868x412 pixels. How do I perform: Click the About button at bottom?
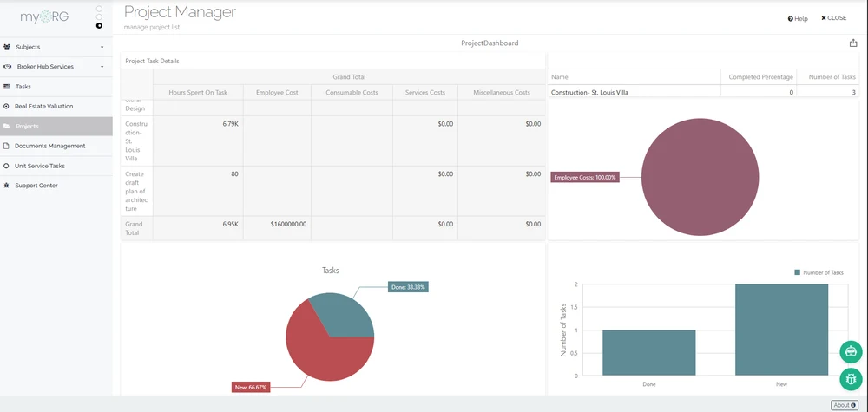[x=845, y=405]
